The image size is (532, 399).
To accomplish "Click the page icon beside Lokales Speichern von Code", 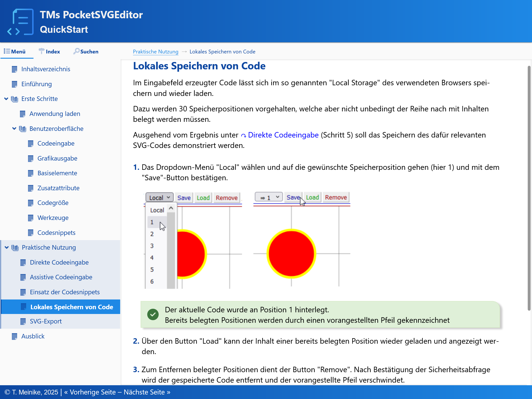I will click(x=23, y=307).
